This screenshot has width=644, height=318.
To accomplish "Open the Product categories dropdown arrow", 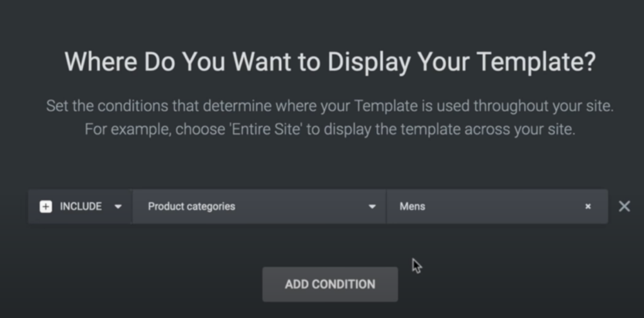I will tap(372, 206).
